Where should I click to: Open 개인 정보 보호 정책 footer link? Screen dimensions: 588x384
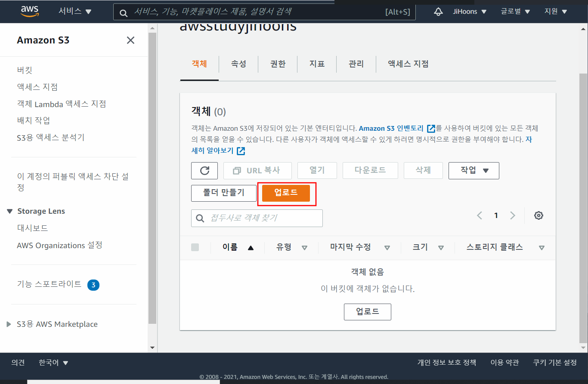[x=447, y=362]
